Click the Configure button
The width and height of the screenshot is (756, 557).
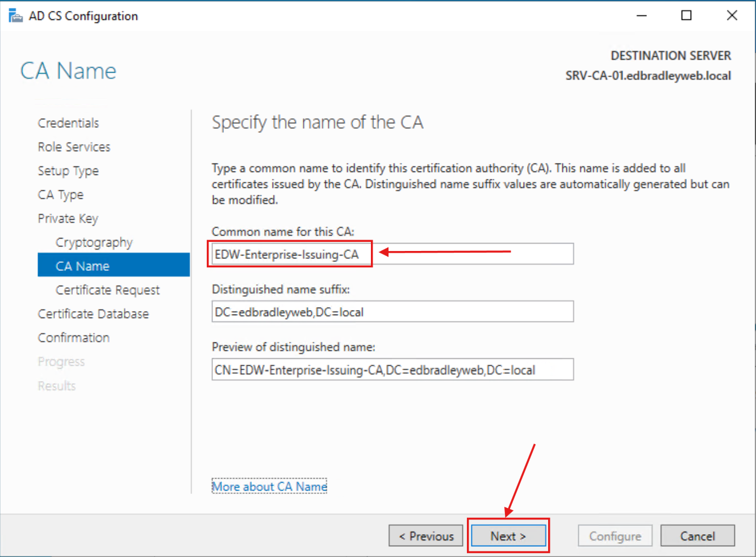(x=615, y=535)
